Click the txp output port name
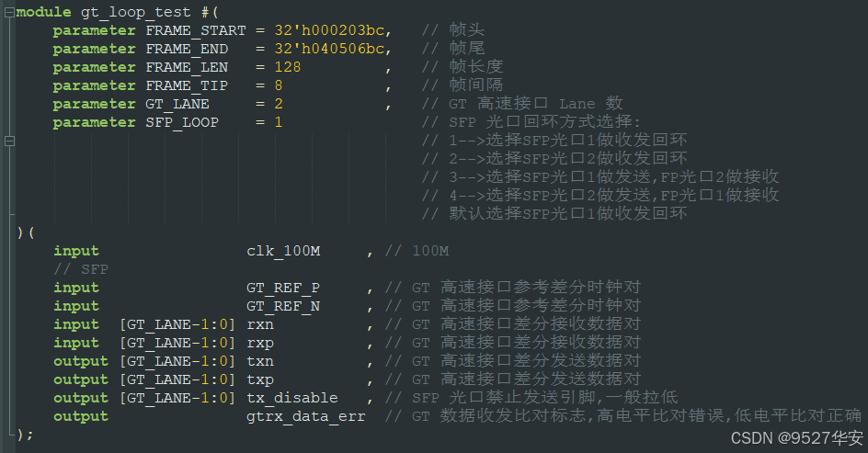This screenshot has height=453, width=868. pyautogui.click(x=260, y=379)
